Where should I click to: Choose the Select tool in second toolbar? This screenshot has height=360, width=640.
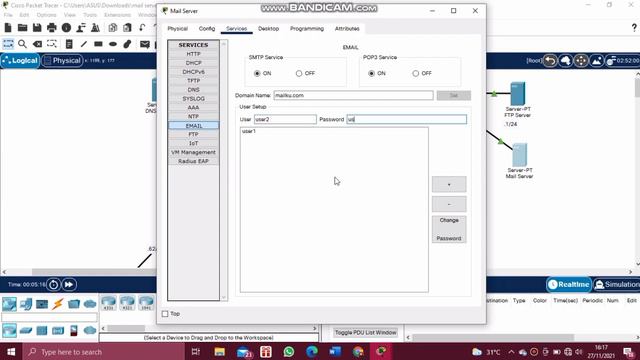click(x=8, y=44)
